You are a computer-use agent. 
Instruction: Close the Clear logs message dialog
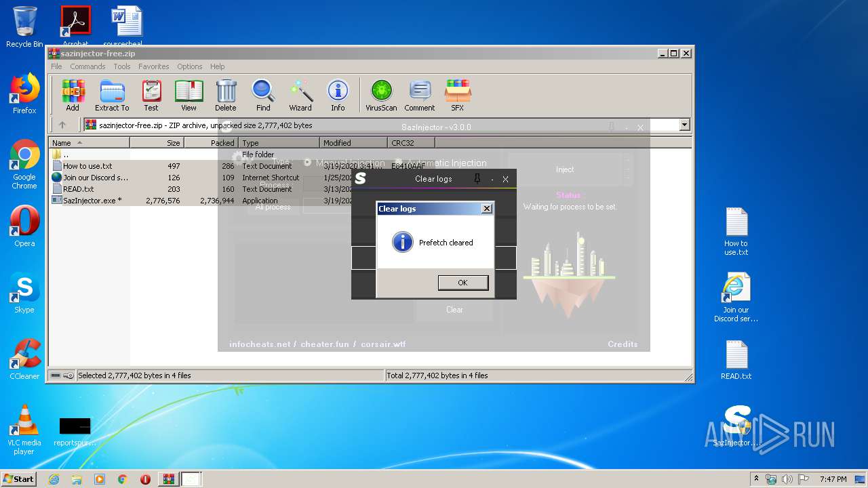(486, 209)
